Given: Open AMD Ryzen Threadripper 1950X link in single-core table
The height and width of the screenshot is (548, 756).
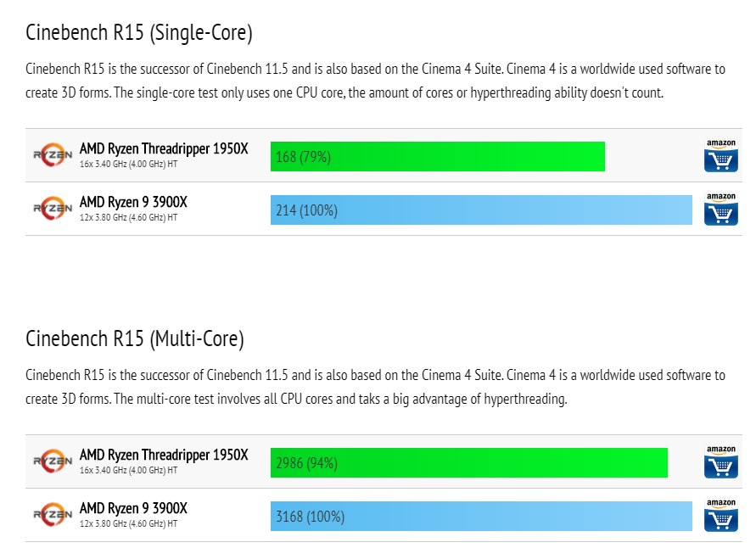Looking at the screenshot, I should click(x=164, y=148).
